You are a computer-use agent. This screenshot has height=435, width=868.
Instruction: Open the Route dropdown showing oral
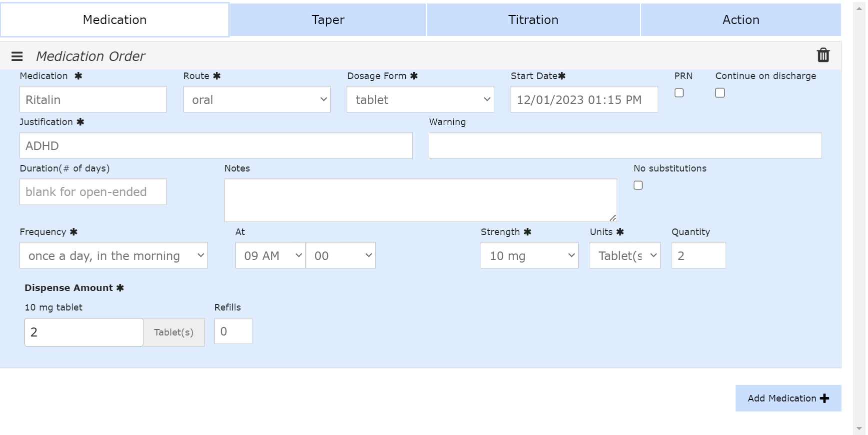(257, 99)
